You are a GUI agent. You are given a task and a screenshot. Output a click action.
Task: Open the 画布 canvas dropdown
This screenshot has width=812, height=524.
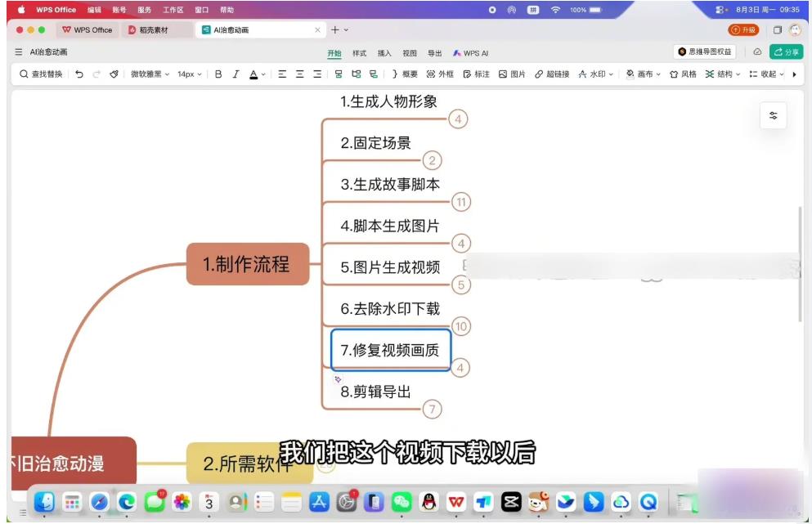pos(644,74)
